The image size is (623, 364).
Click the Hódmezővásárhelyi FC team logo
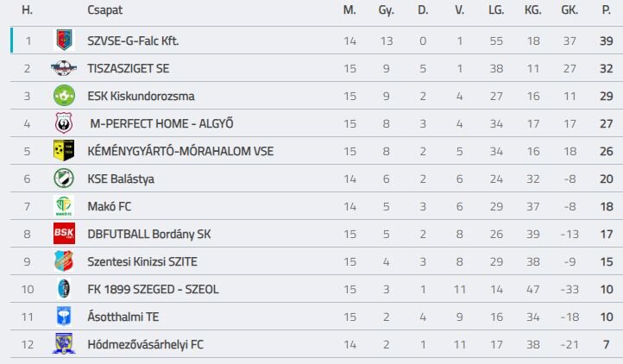[x=64, y=344]
